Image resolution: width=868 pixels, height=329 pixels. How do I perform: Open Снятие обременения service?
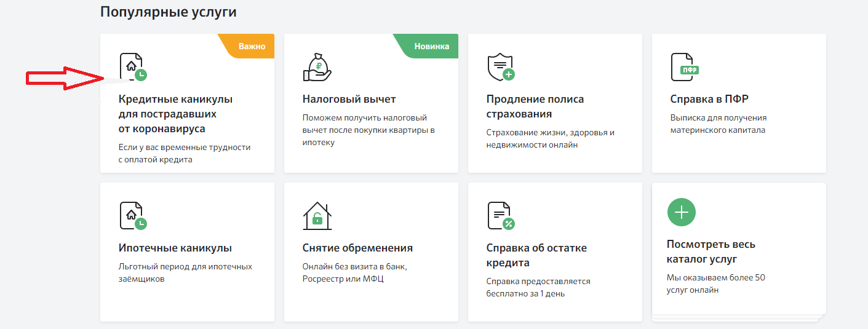coord(357,248)
